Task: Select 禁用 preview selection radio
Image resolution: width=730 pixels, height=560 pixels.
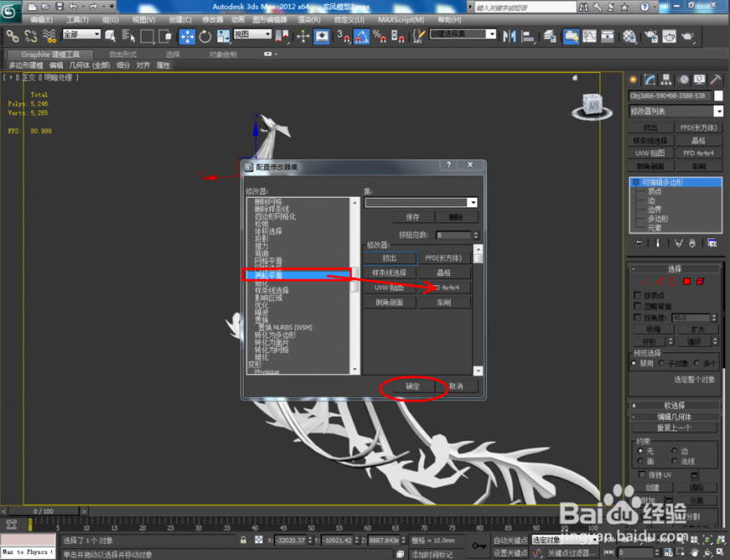Action: point(633,363)
